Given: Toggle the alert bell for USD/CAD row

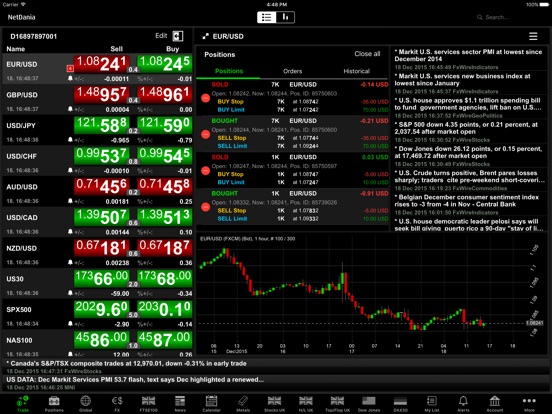Looking at the screenshot, I should click(70, 231).
